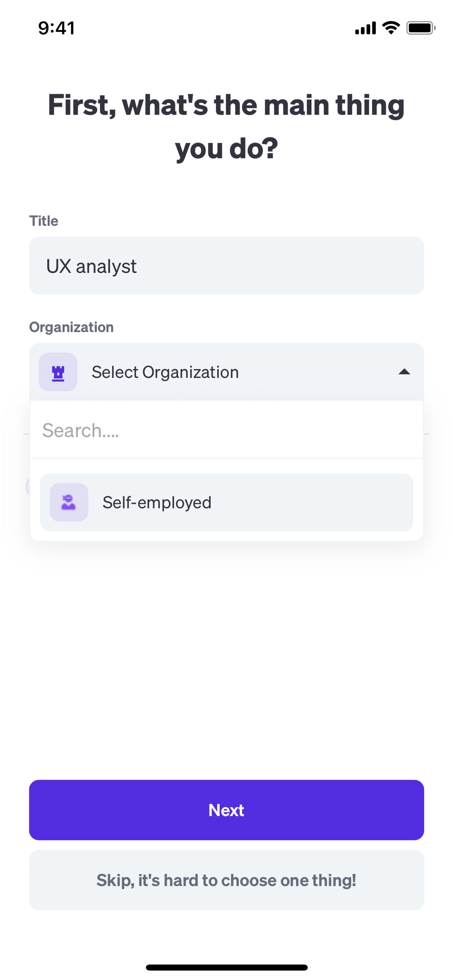The image size is (453, 980).
Task: Collapse the Organization dropdown using the arrow
Action: pyautogui.click(x=404, y=372)
